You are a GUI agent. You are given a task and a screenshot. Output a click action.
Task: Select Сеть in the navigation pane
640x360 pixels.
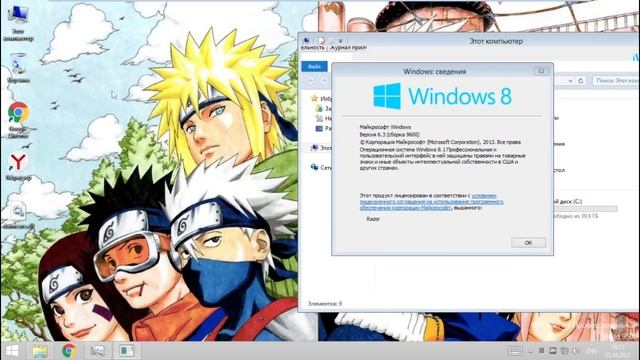point(321,167)
